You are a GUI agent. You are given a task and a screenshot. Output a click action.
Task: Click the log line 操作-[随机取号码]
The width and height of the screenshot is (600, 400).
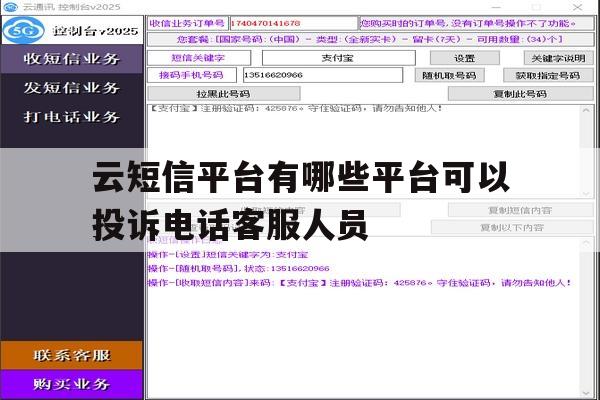(x=239, y=268)
